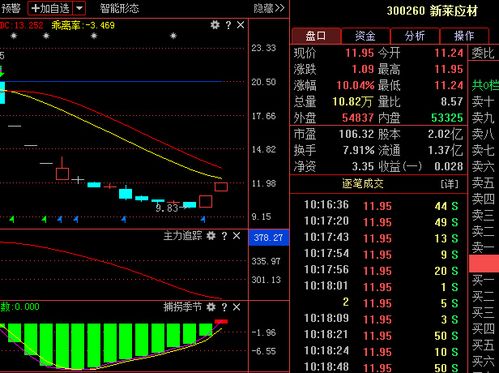The width and height of the screenshot is (499, 373).
Task: Close the 主力追踪 indicator panel
Action: click(x=236, y=236)
